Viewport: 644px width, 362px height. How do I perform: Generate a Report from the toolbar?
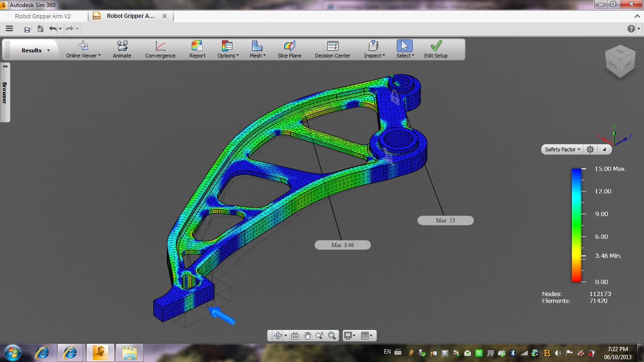(197, 49)
